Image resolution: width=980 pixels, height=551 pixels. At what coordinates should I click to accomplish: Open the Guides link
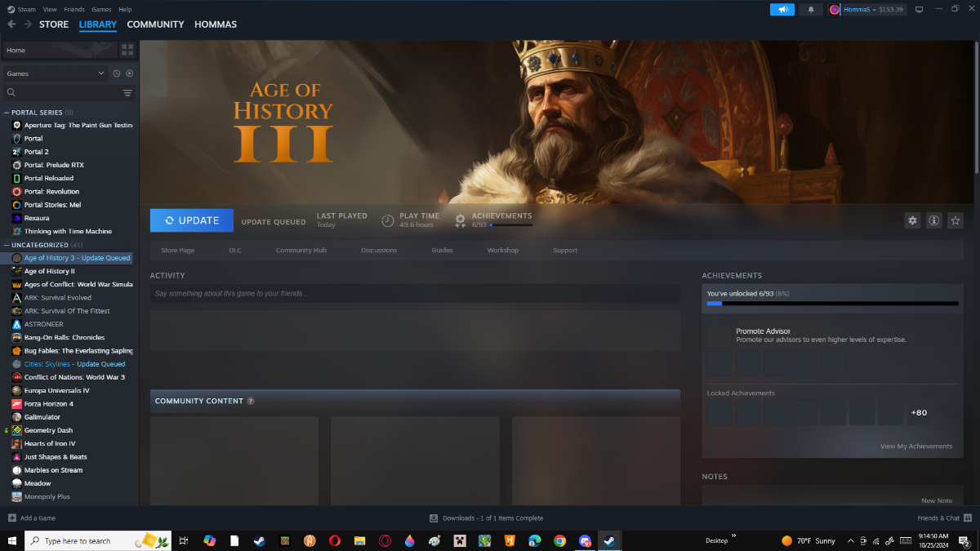click(442, 251)
